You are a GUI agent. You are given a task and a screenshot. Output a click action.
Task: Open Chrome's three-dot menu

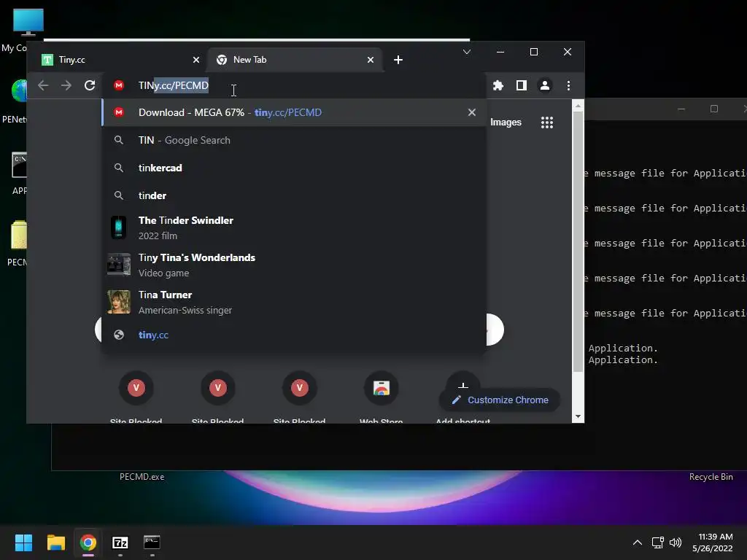[568, 85]
